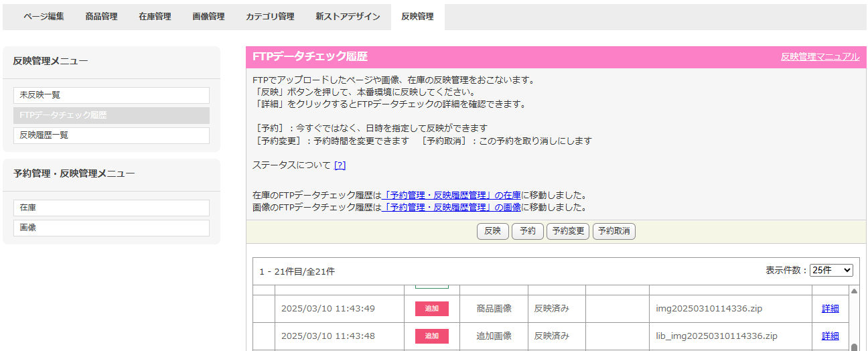
Task: Open 反映履歴一覧 in the side menu
Action: click(111, 135)
